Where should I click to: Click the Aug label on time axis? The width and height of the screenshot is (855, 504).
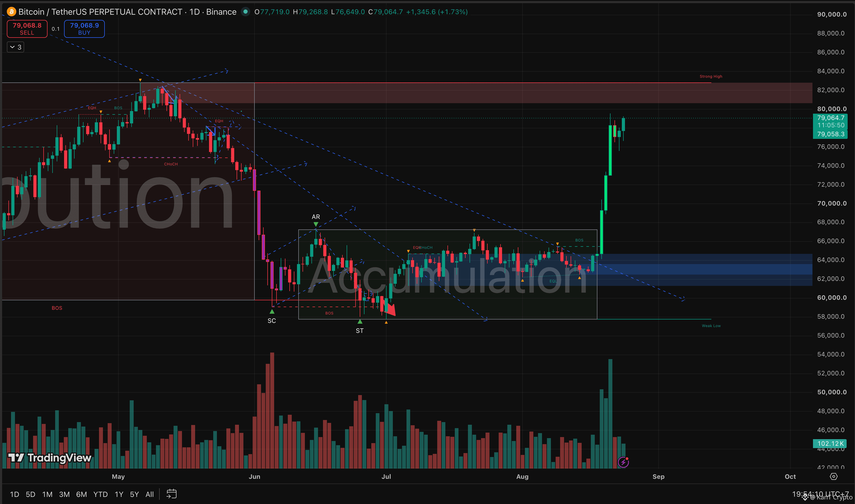click(x=523, y=476)
